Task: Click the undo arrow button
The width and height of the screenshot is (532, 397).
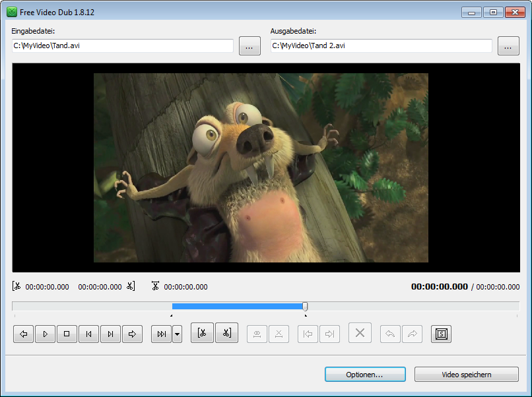Action: coord(390,334)
